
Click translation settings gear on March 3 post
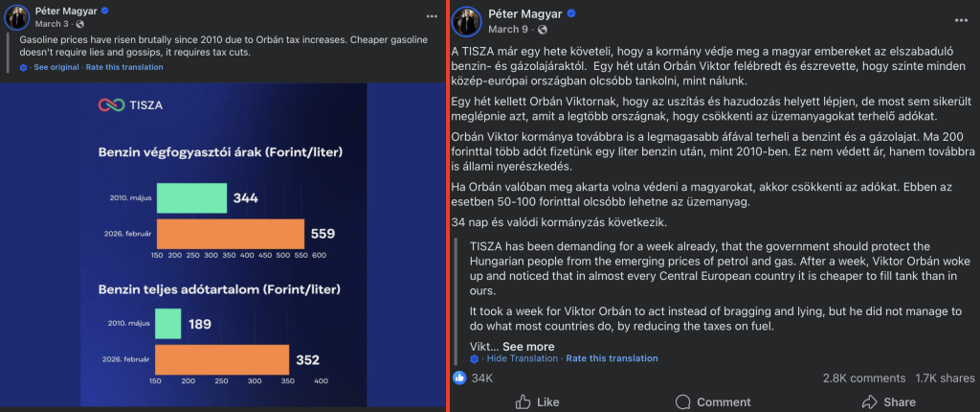pyautogui.click(x=24, y=68)
